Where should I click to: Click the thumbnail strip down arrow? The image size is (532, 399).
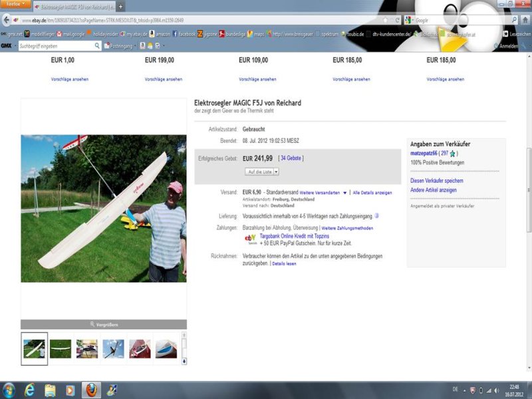click(x=184, y=361)
